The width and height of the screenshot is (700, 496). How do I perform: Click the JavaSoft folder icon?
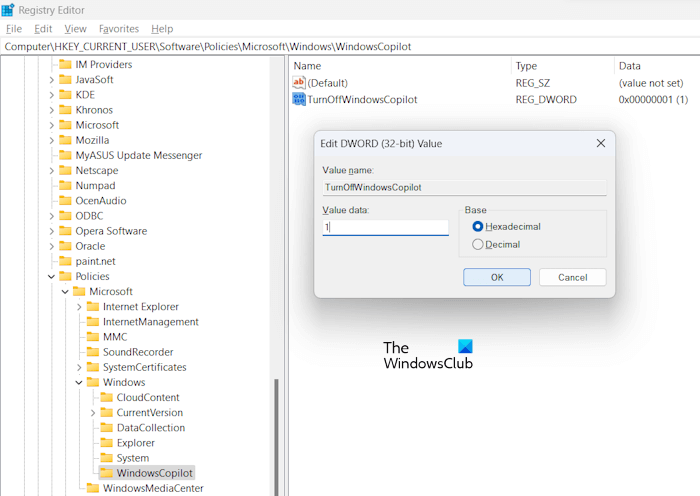[65, 79]
